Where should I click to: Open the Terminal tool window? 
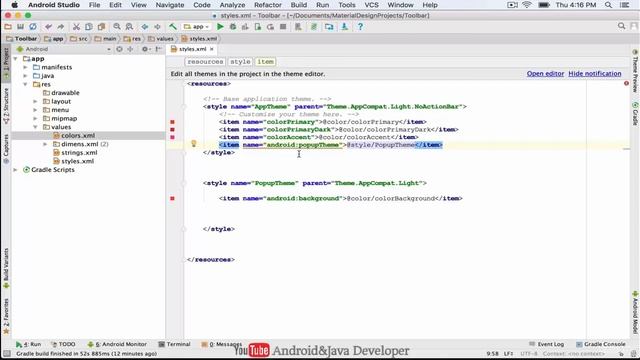tap(174, 344)
